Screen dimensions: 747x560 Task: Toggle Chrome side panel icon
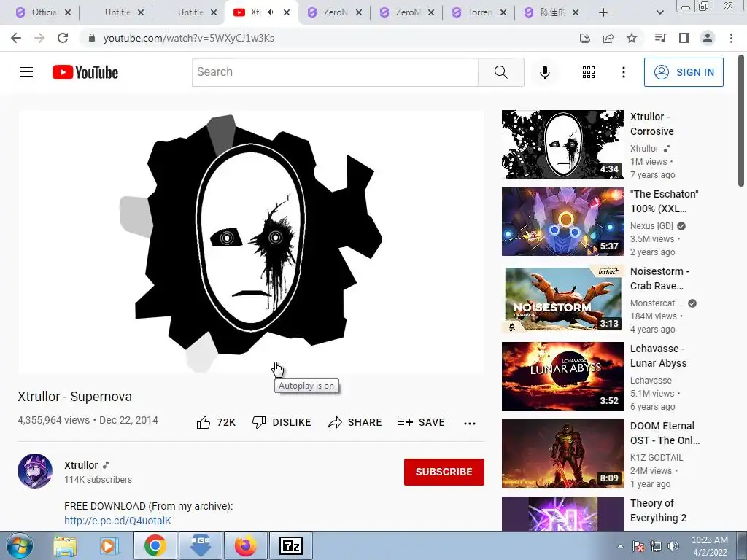[684, 38]
